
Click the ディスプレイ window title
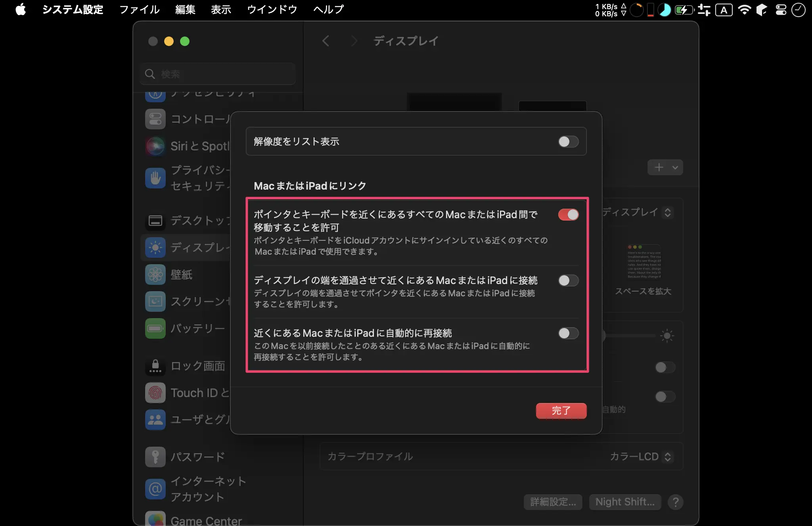[x=406, y=41]
